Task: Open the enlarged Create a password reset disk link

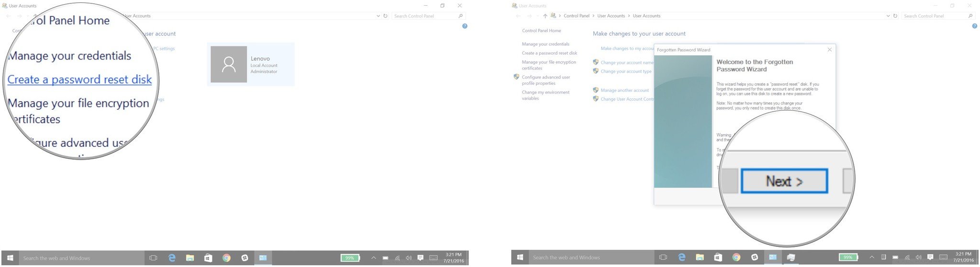Action: [x=79, y=80]
